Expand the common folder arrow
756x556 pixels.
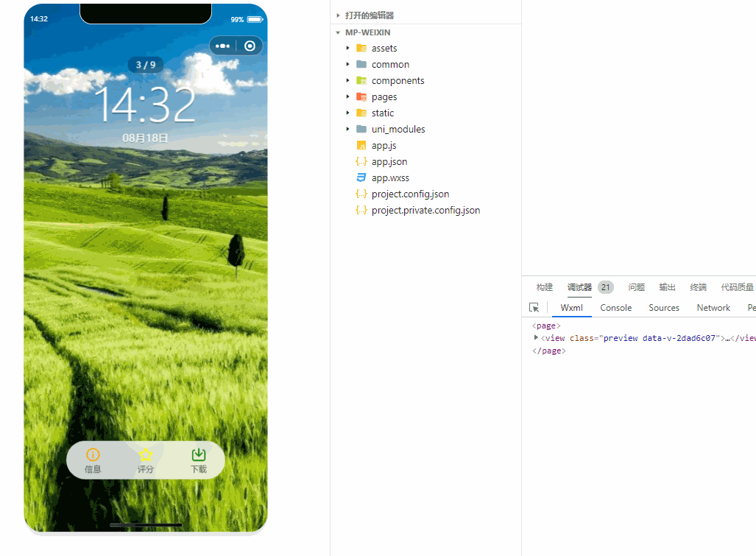click(x=347, y=64)
